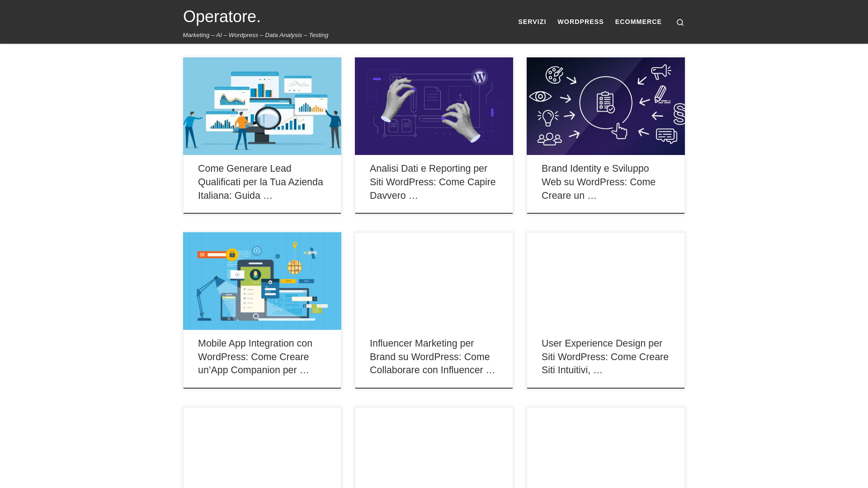Open the WORDPRESS menu item

[580, 22]
